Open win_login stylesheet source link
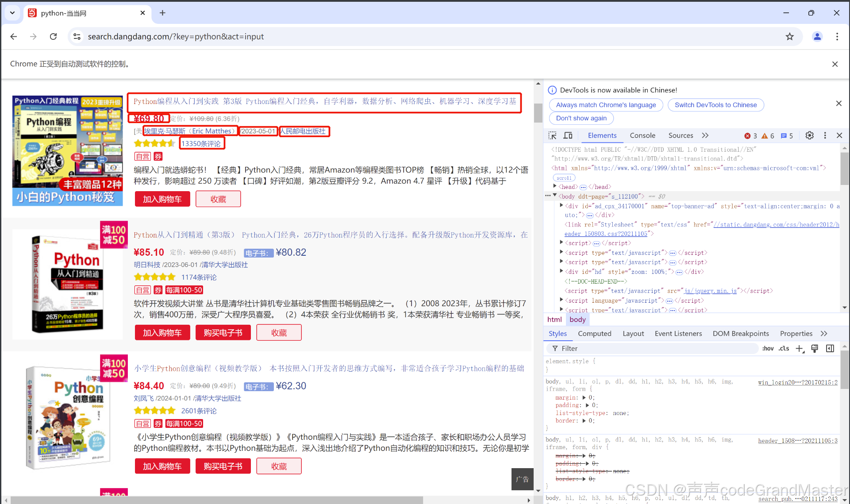Image resolution: width=850 pixels, height=504 pixels. click(798, 382)
